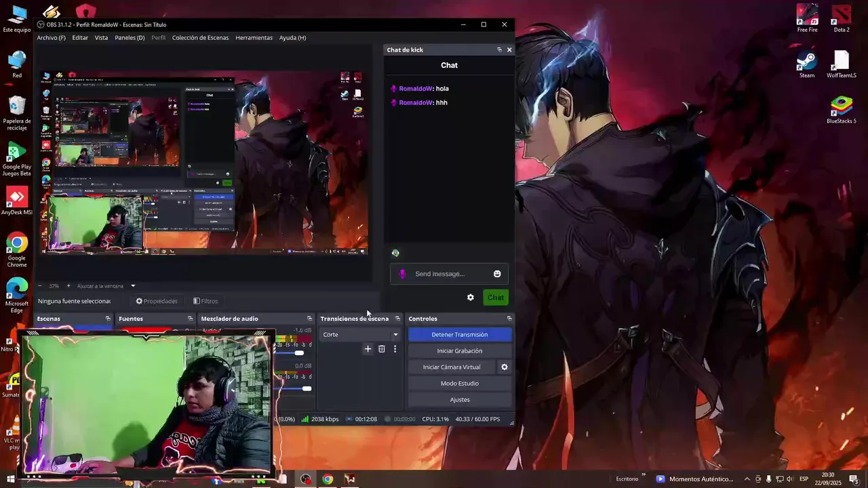Open the Paneles (D) menu
This screenshot has width=868, height=488.
coord(130,38)
